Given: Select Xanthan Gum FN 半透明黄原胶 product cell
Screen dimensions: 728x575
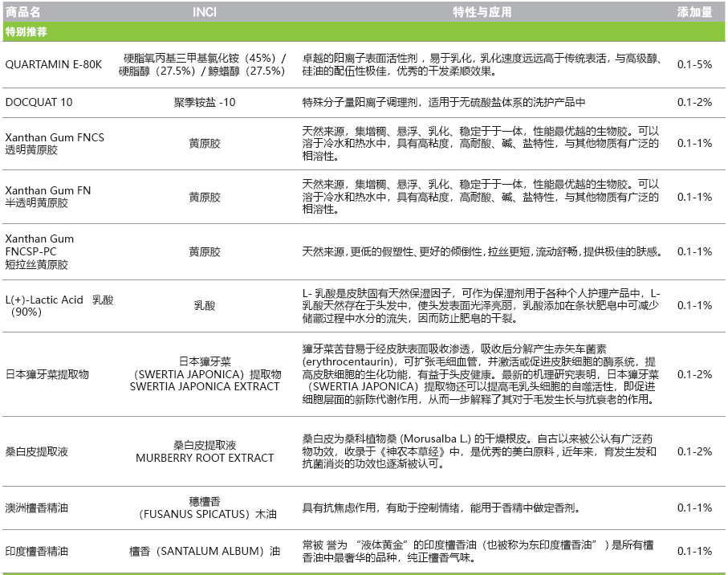Looking at the screenshot, I should click(x=48, y=197).
